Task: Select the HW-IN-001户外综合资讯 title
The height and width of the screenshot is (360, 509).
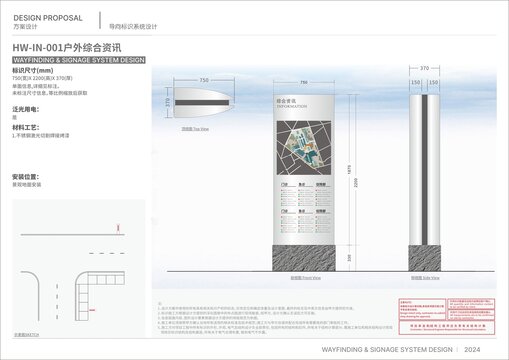Action: 67,48
